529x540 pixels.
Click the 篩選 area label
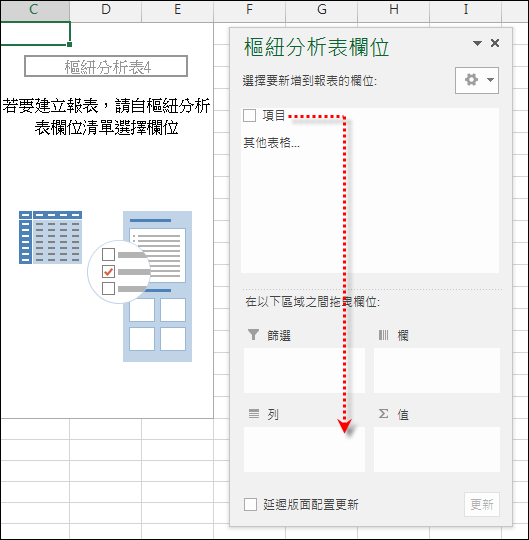point(279,335)
